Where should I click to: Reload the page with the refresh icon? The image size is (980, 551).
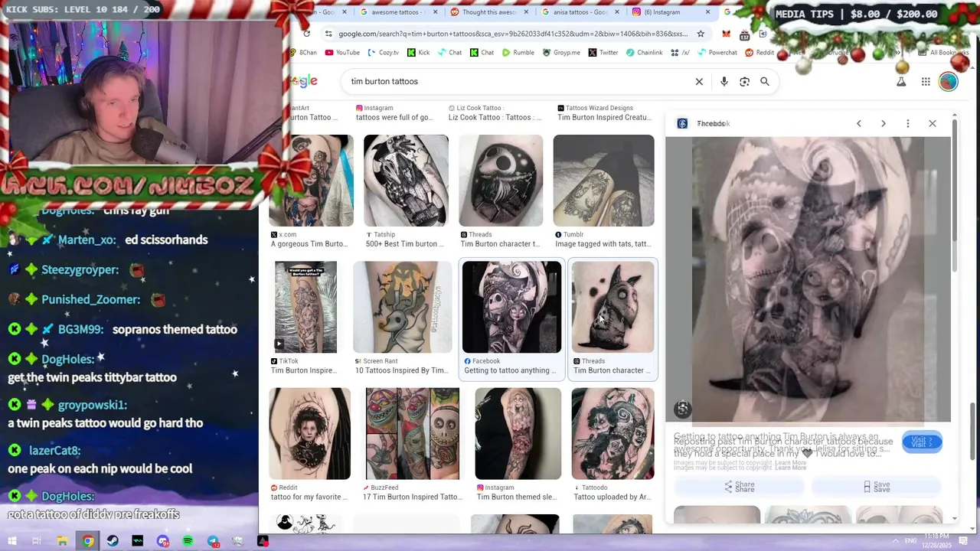pos(306,34)
